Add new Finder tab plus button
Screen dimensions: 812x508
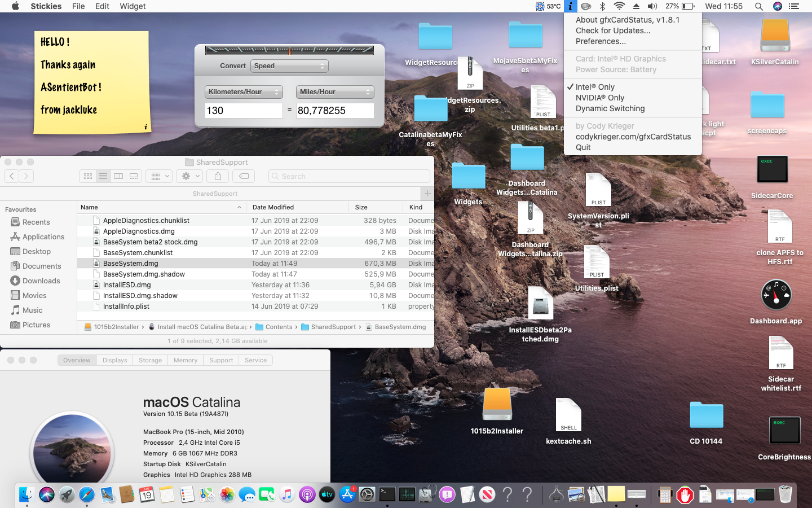pos(427,194)
